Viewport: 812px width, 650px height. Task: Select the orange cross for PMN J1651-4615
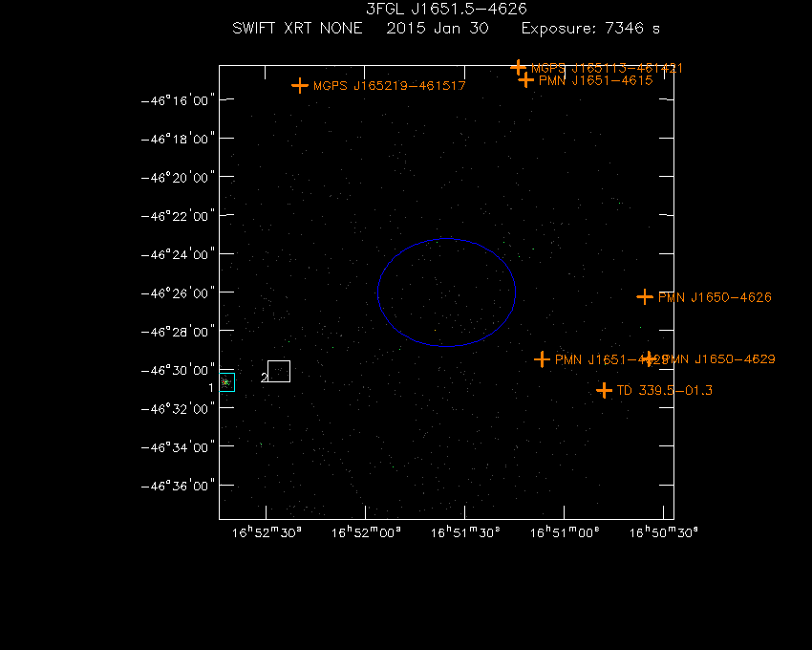(x=525, y=80)
